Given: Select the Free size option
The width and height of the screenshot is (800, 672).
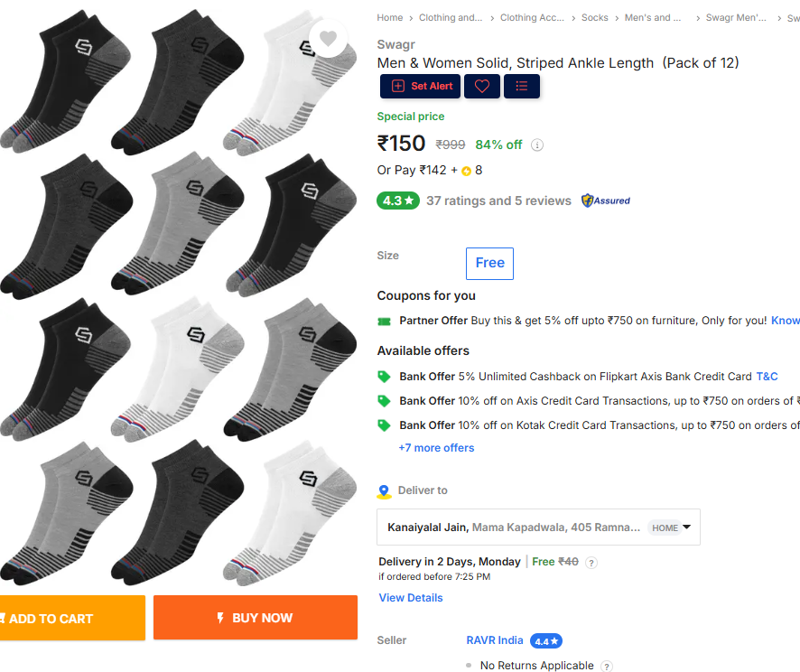Looking at the screenshot, I should pos(489,263).
